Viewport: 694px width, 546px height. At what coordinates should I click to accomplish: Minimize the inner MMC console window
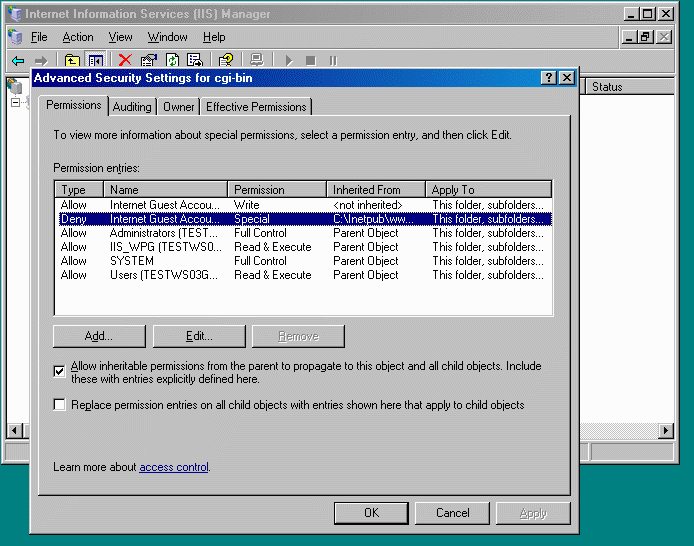tap(628, 37)
